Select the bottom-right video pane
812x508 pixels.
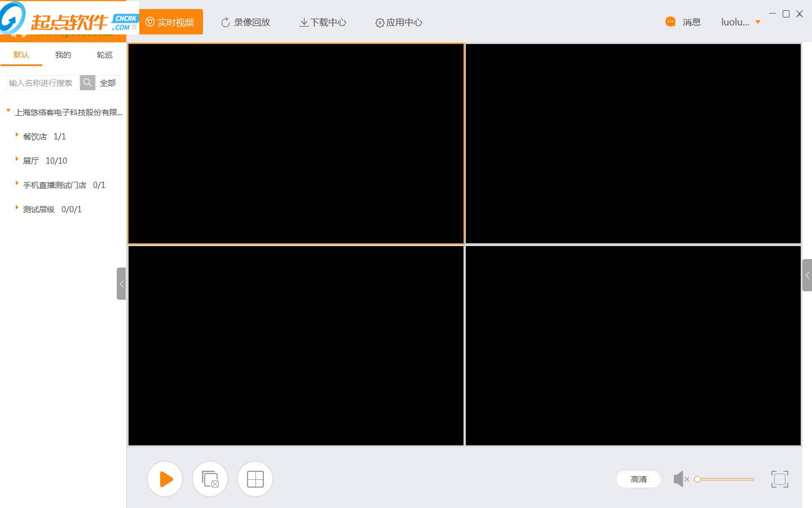(x=633, y=345)
